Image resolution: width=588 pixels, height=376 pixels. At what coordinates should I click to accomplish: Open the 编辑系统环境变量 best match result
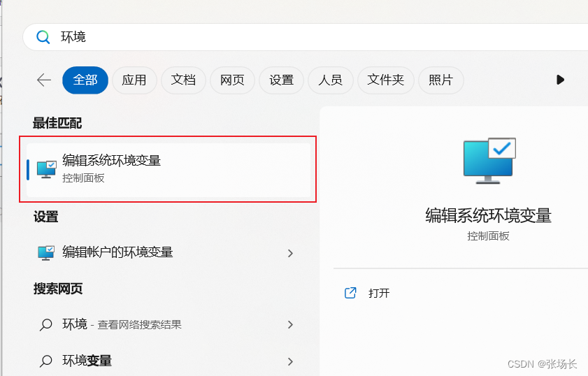pyautogui.click(x=168, y=170)
